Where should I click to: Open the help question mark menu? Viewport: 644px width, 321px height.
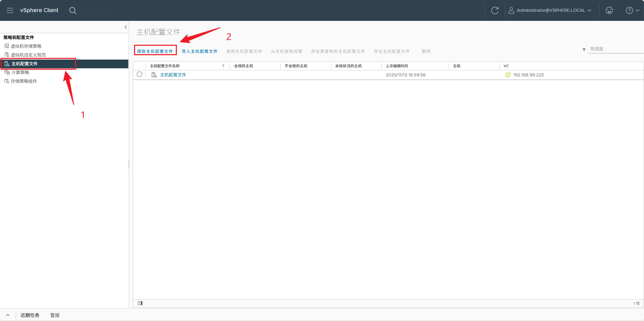pos(633,10)
